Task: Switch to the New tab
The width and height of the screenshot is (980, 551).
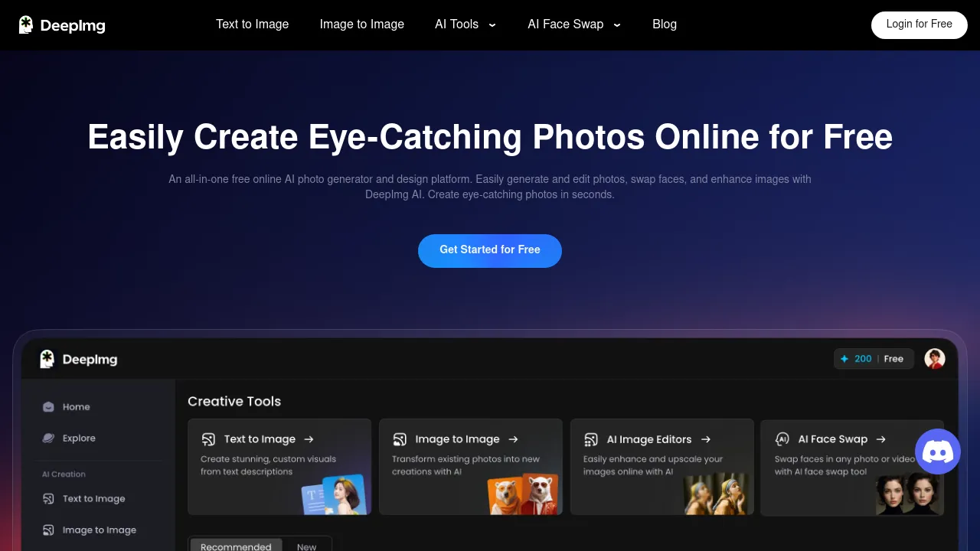Action: pyautogui.click(x=306, y=546)
